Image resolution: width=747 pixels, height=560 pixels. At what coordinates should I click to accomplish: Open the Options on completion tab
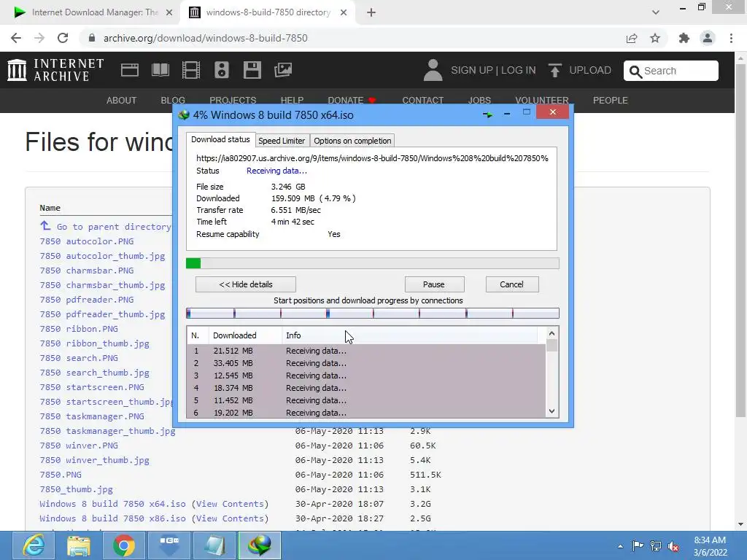[x=352, y=141]
